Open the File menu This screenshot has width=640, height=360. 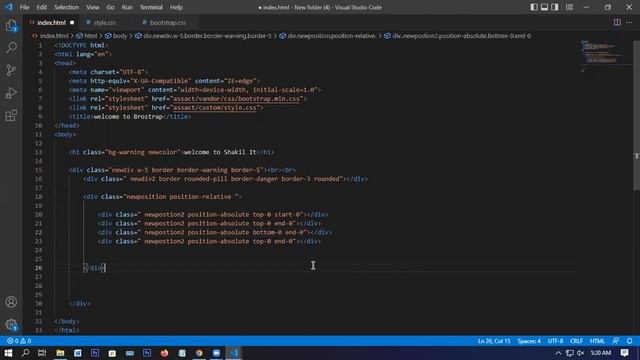24,7
